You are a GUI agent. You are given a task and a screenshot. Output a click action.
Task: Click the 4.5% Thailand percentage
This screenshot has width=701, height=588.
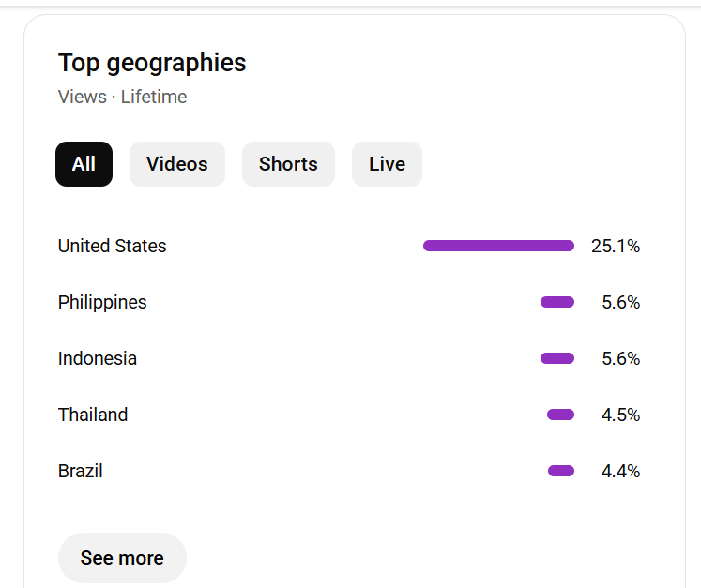pos(620,415)
